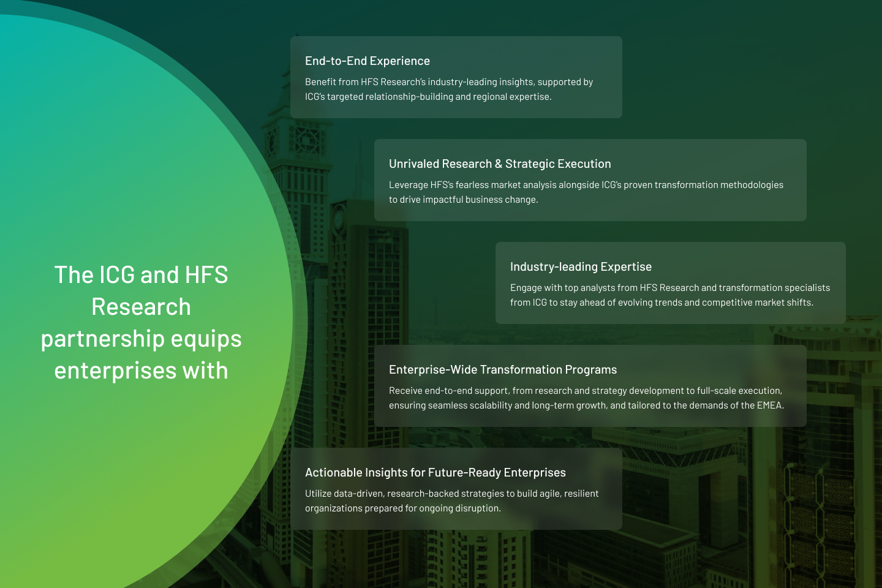Select the 'Utilize data-driven, research-backed strategies' description
This screenshot has height=588, width=882.
click(452, 500)
